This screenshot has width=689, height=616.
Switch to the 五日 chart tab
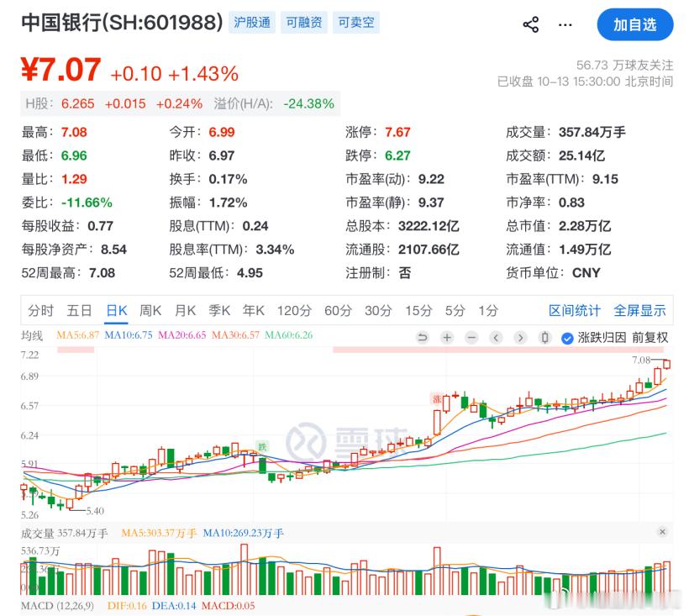(x=79, y=311)
